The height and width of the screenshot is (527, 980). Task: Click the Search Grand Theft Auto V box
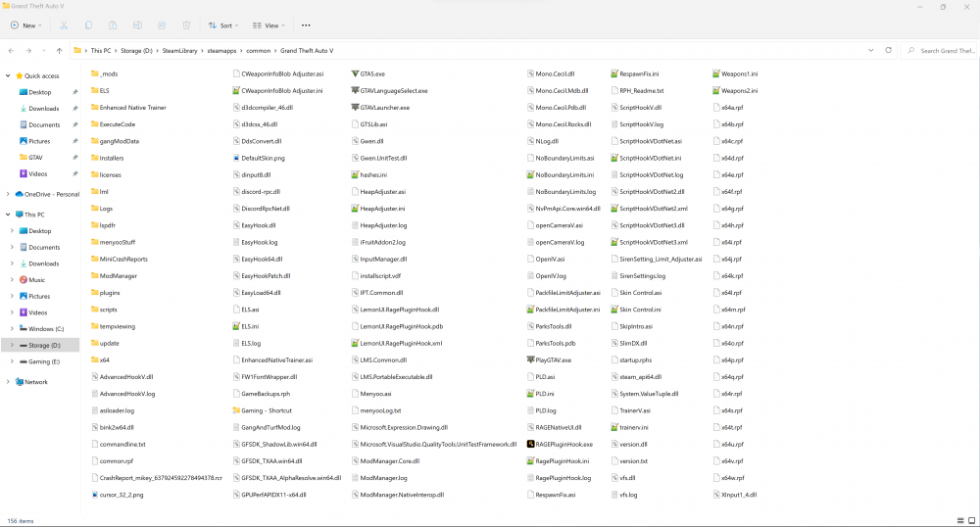tap(943, 50)
